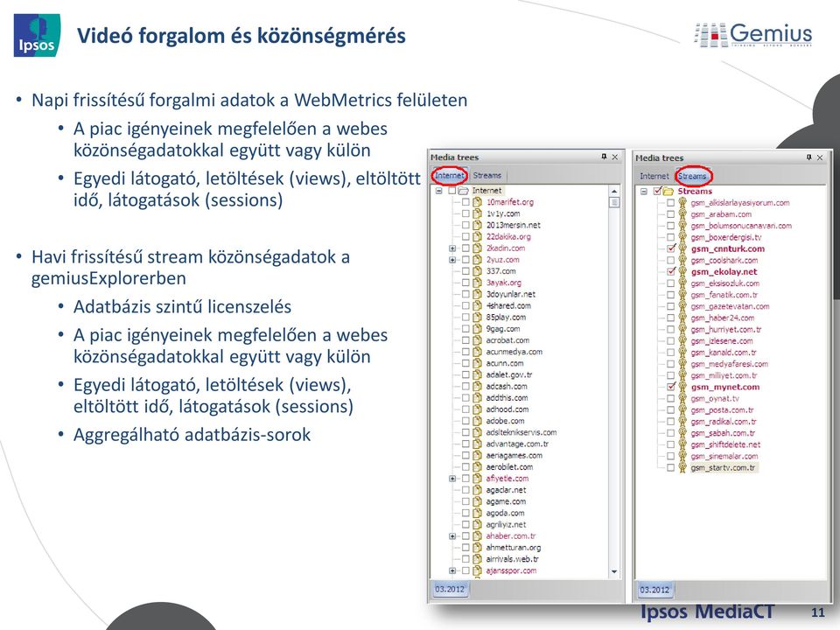840x630 pixels.
Task: Click folder icon of Streams root node
Action: coord(668,192)
